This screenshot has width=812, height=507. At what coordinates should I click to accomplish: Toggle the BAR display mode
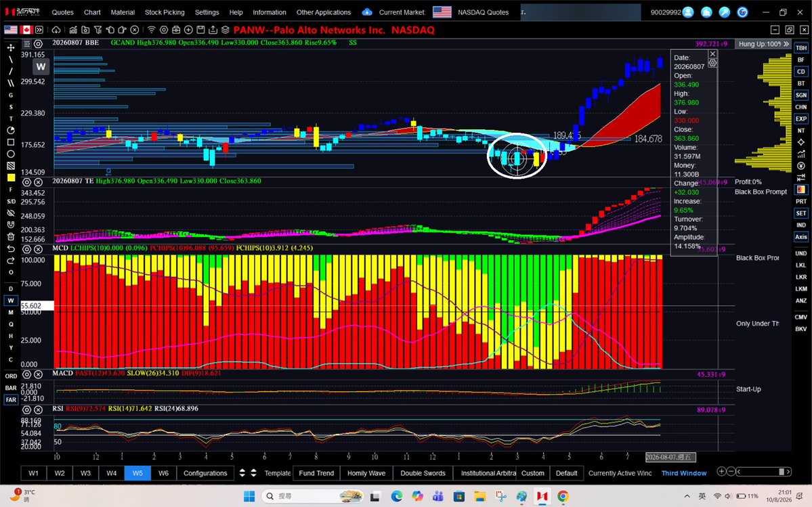coord(11,388)
